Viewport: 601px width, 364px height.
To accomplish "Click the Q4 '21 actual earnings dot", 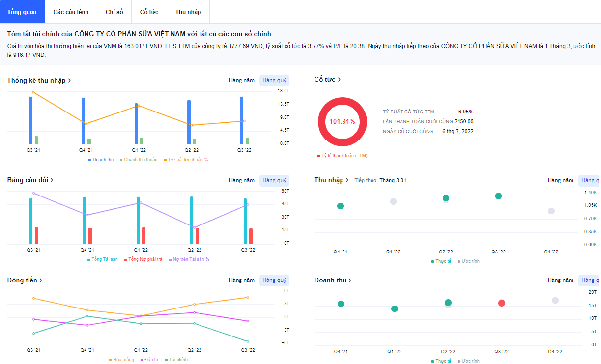I will click(341, 206).
